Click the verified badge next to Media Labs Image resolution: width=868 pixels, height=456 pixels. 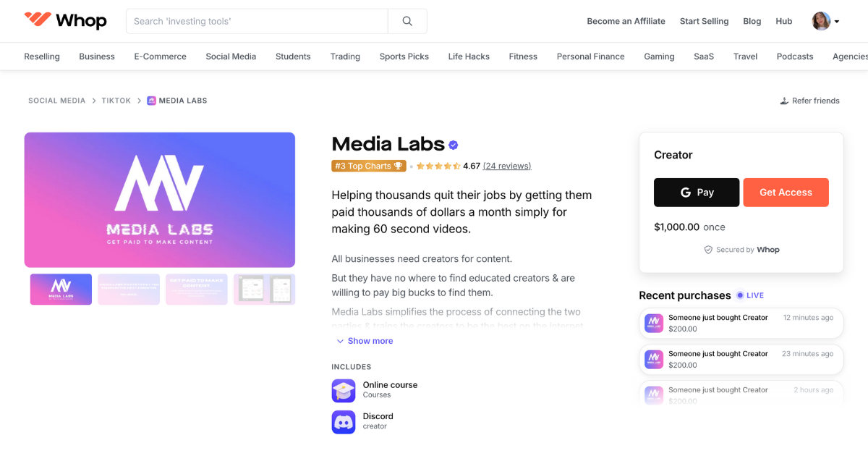(x=453, y=144)
